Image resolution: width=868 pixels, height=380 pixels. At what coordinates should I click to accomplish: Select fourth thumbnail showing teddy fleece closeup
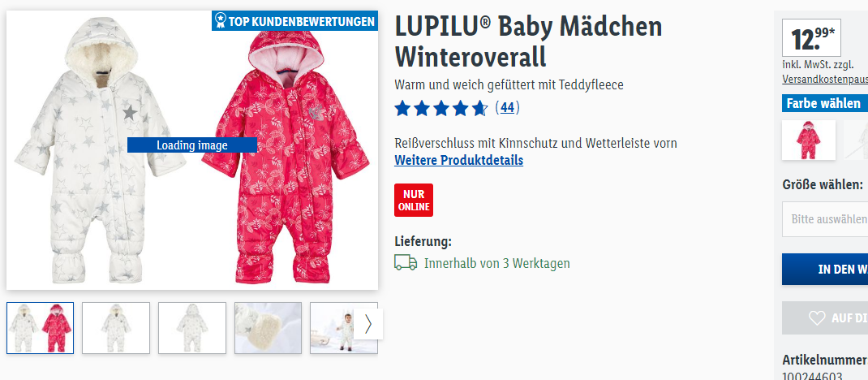click(x=268, y=328)
